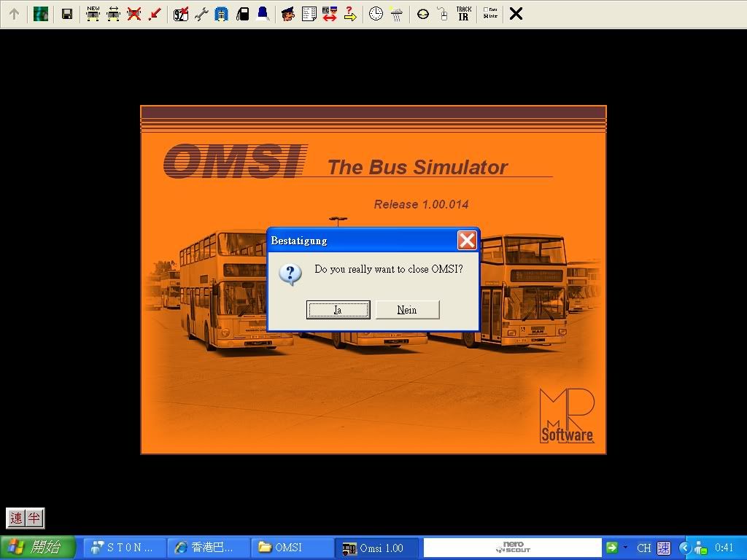The height and width of the screenshot is (560, 747).
Task: Click the system clock showing 0:41
Action: [x=724, y=548]
